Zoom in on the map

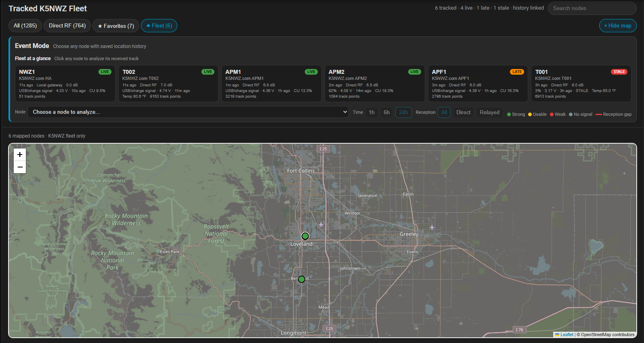pos(20,155)
